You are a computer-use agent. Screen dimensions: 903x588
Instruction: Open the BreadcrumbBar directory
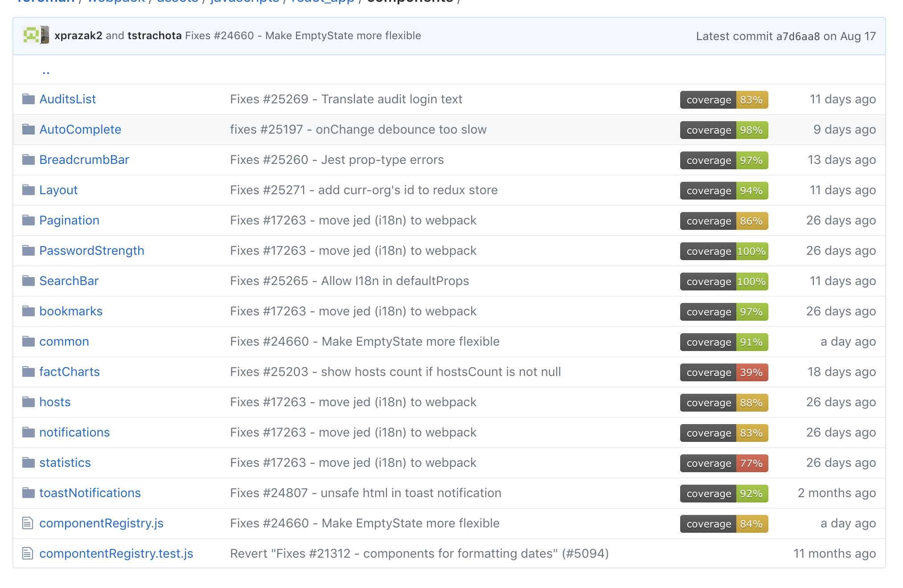pos(84,159)
